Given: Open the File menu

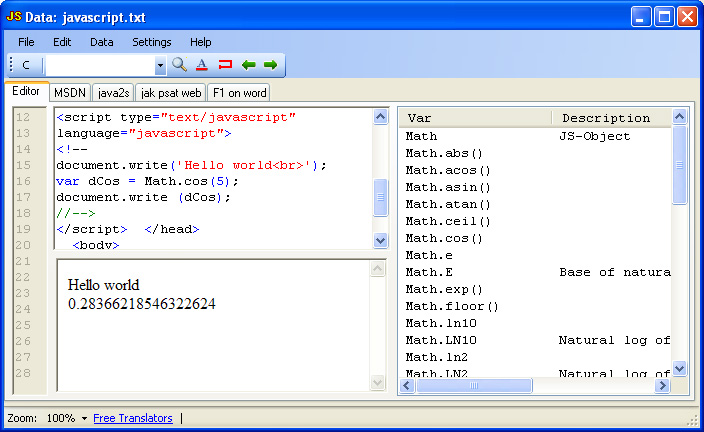Looking at the screenshot, I should [26, 42].
